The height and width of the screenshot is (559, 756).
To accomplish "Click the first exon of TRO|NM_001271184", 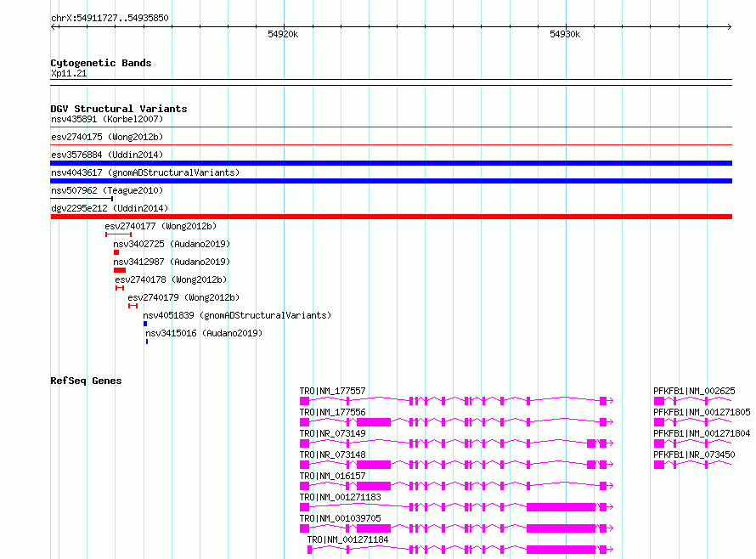I will pyautogui.click(x=309, y=550).
